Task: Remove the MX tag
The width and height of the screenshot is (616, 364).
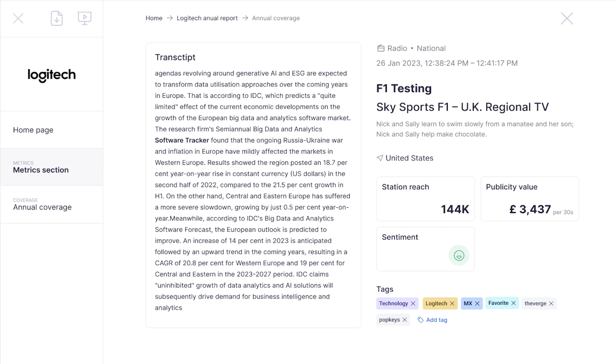Action: coord(477,304)
